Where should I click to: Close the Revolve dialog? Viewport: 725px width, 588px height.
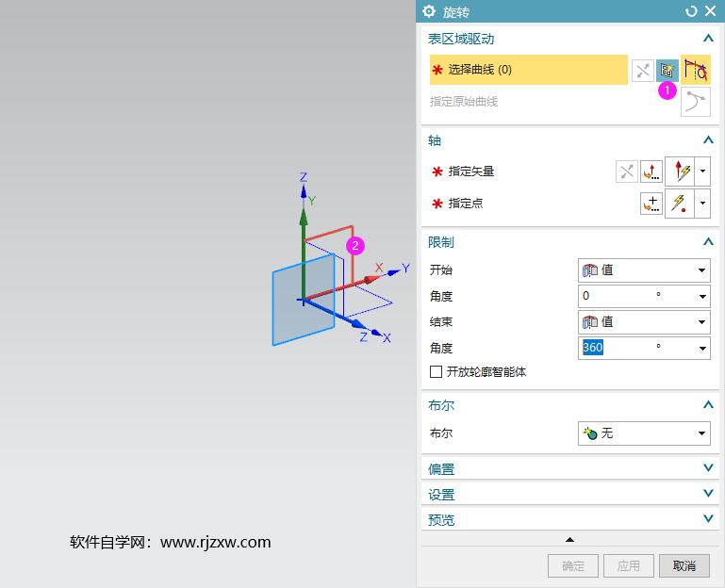[x=711, y=11]
